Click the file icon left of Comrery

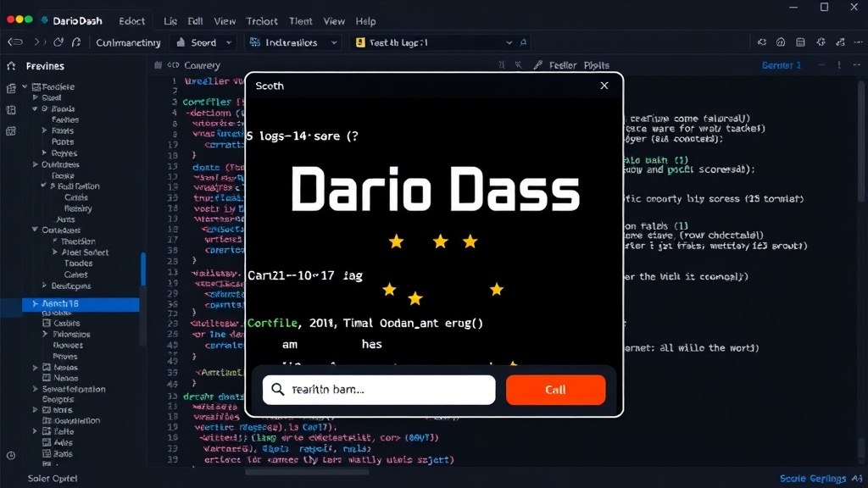[x=158, y=64]
